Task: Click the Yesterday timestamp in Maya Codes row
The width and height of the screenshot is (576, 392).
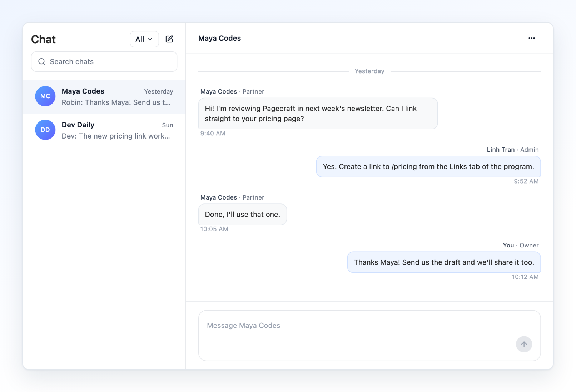Action: coord(159,92)
